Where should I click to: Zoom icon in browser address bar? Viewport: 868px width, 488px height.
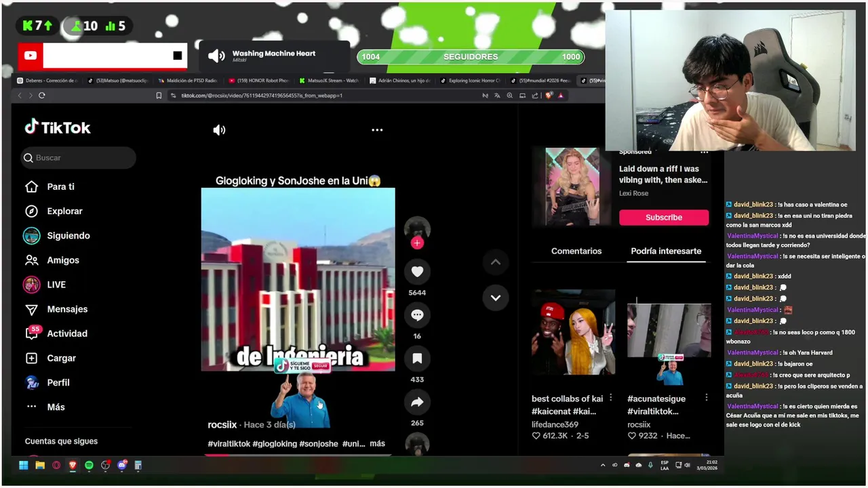(510, 96)
